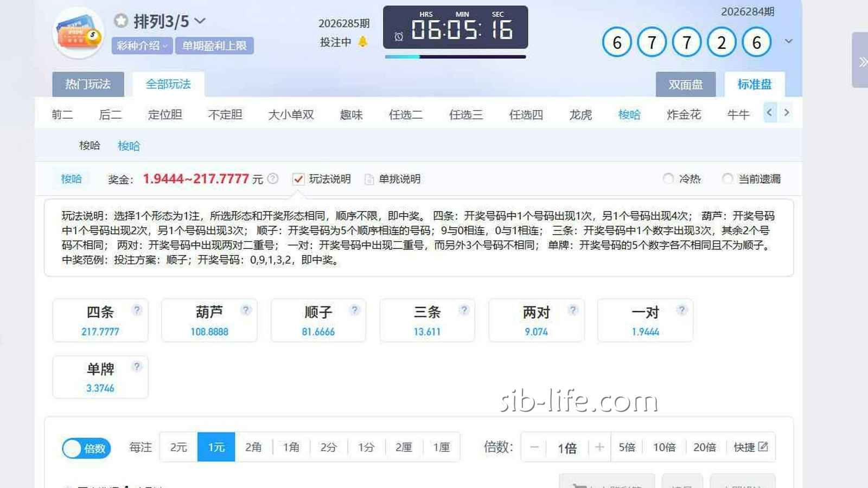The image size is (868, 488).
Task: Expand the side panel with double-arrow icon
Action: coord(861,60)
